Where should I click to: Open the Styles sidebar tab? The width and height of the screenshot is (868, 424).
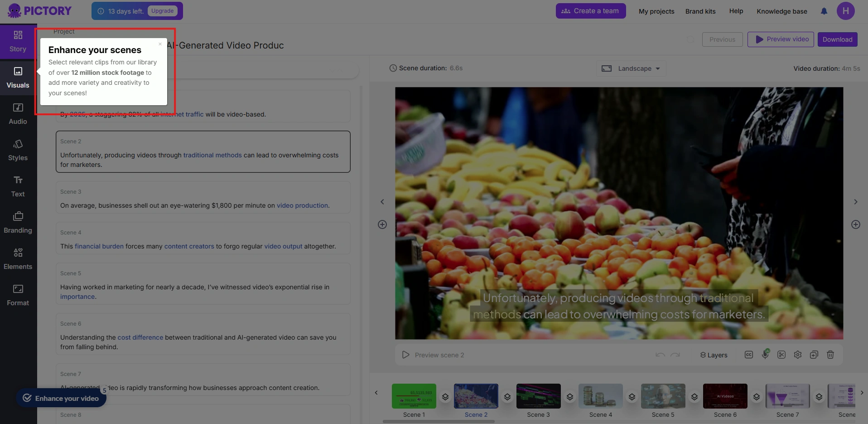(18, 151)
